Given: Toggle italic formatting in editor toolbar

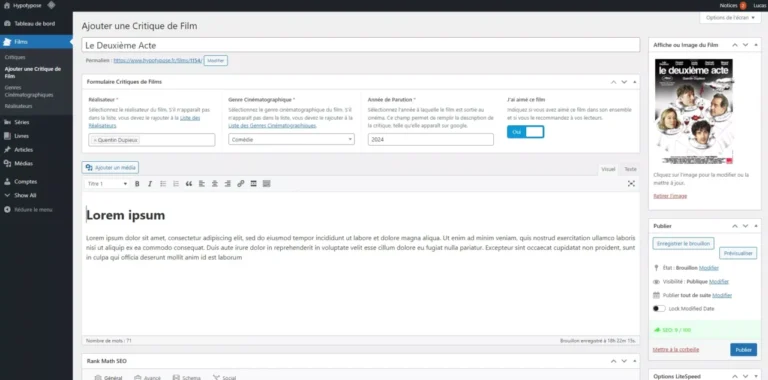Looking at the screenshot, I should pos(150,184).
